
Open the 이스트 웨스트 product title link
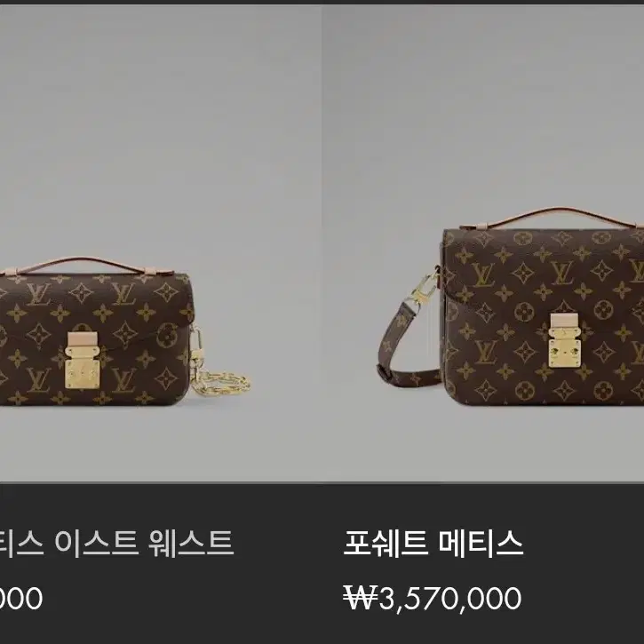click(x=116, y=543)
